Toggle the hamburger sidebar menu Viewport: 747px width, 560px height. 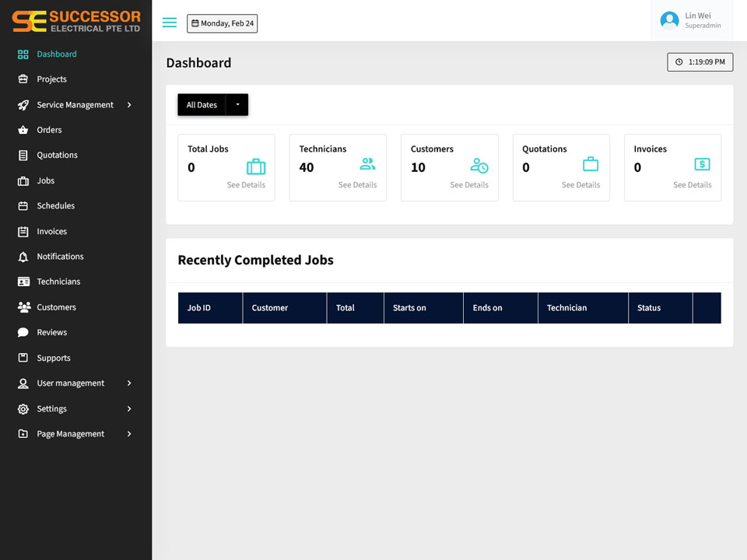click(169, 23)
